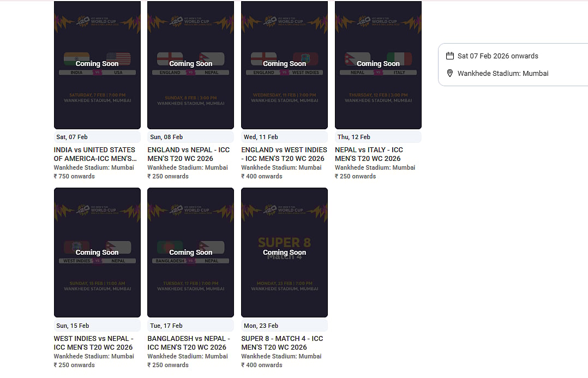Image resolution: width=588 pixels, height=378 pixels.
Task: Click the location pin icon beside Wankhede Stadium
Action: click(450, 73)
